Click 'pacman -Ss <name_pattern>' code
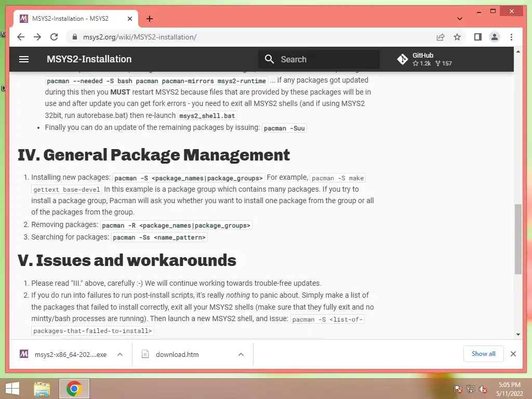Image resolution: width=532 pixels, height=399 pixels. coord(159,237)
